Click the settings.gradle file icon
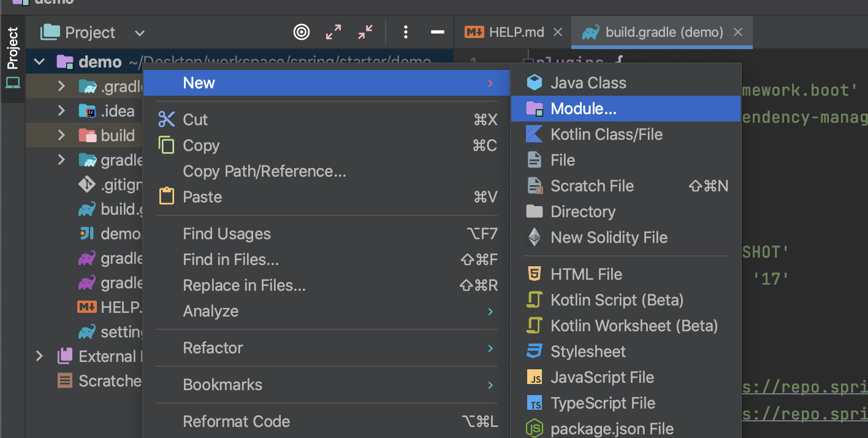 (87, 332)
